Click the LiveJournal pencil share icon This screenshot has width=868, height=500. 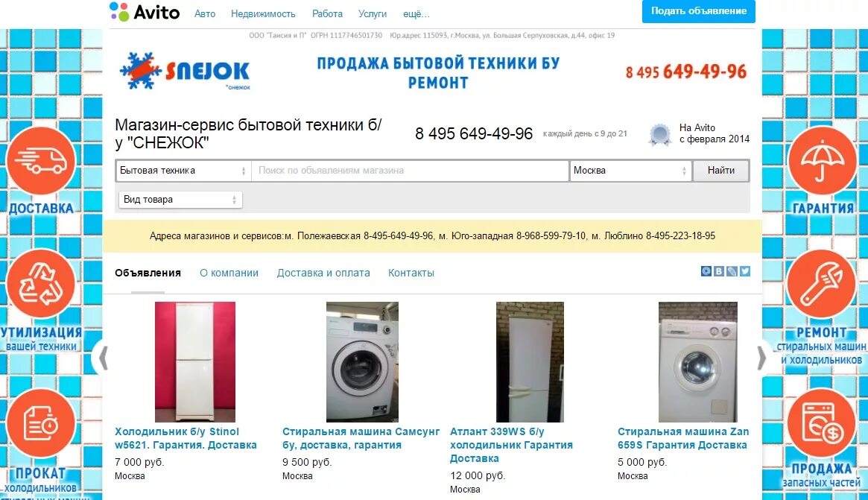(732, 271)
